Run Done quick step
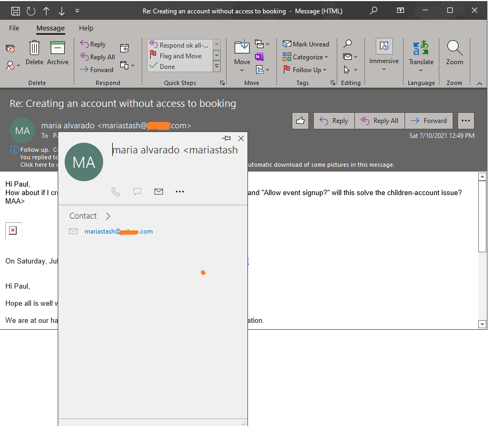Image resolution: width=504 pixels, height=426 pixels. coord(180,67)
